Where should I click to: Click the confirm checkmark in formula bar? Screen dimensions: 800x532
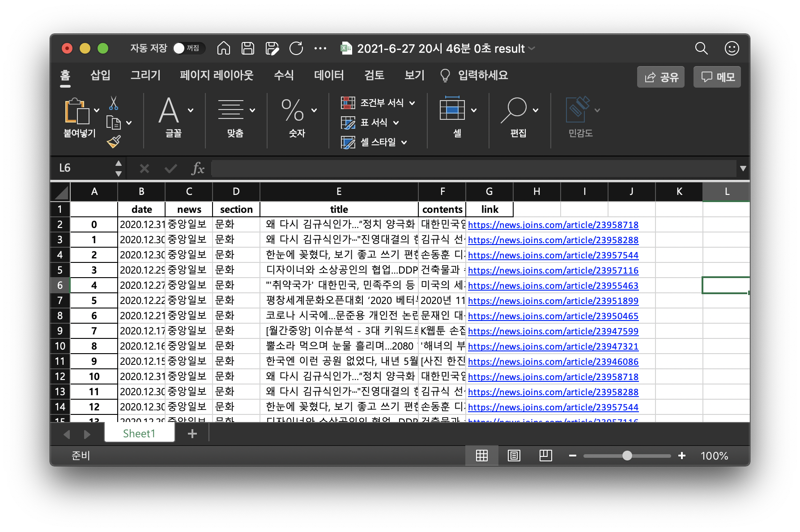pos(170,169)
